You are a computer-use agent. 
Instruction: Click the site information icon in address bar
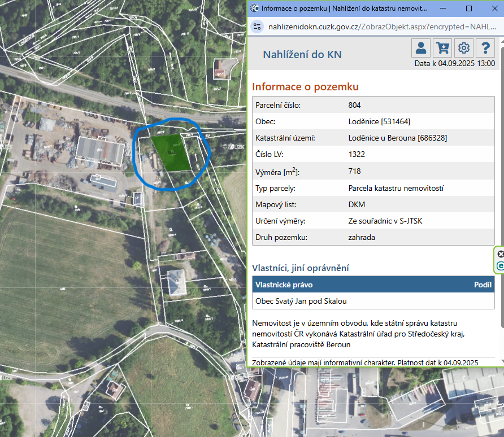pos(257,27)
